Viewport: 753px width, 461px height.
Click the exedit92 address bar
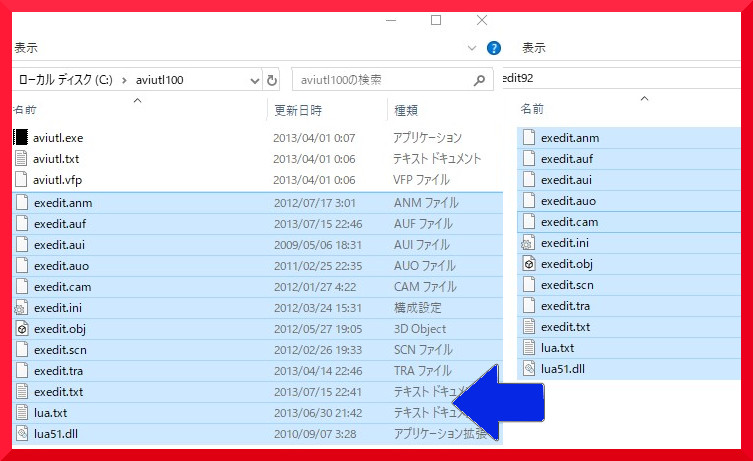621,78
